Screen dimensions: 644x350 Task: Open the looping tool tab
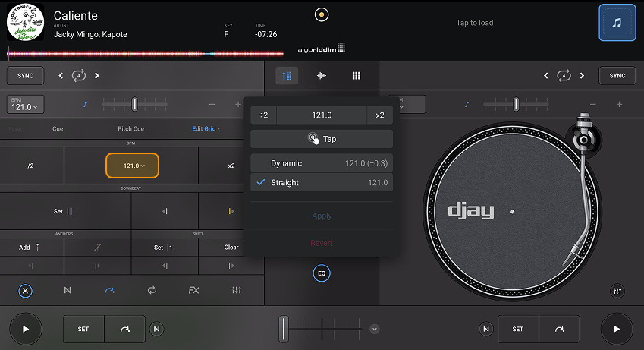pos(152,290)
